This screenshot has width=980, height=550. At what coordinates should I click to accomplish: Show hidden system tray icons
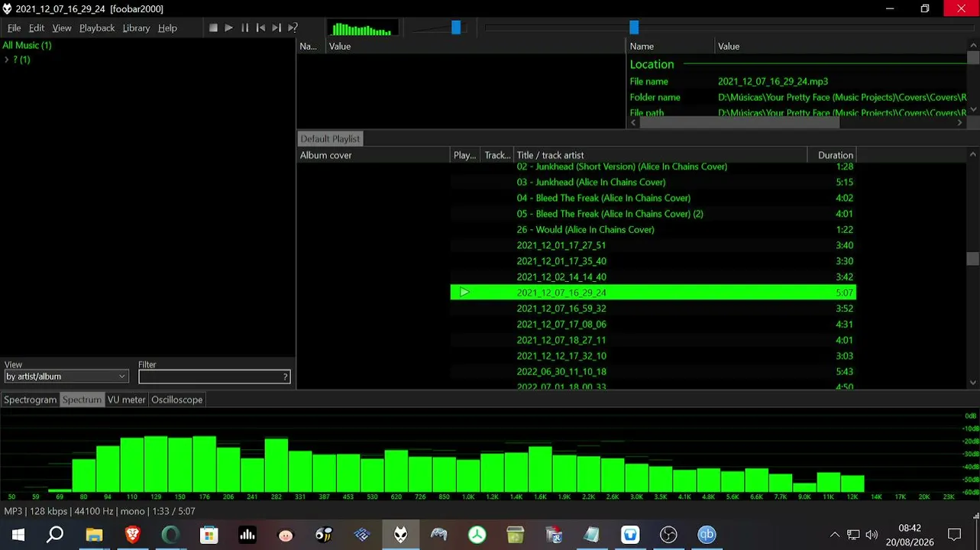click(x=835, y=535)
